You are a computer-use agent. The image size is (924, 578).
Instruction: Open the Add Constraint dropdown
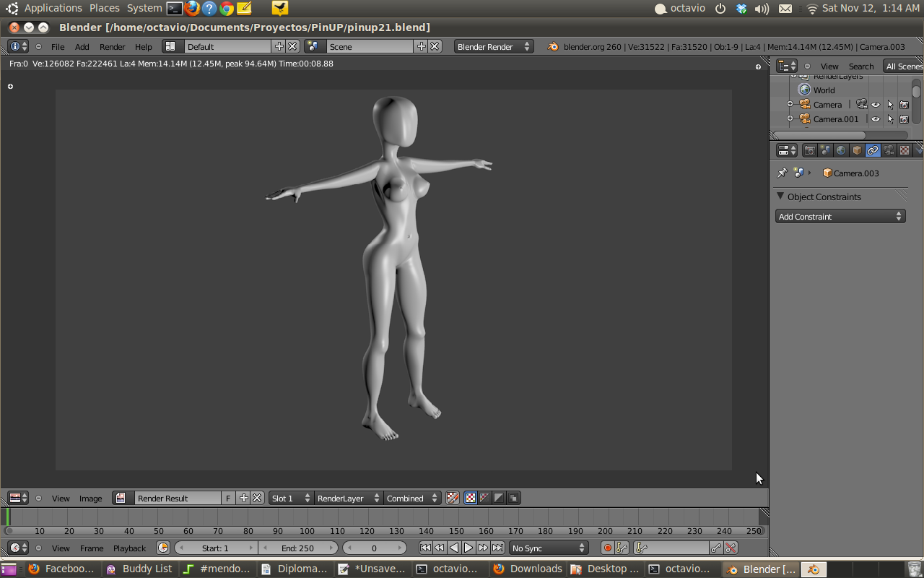[x=840, y=217]
